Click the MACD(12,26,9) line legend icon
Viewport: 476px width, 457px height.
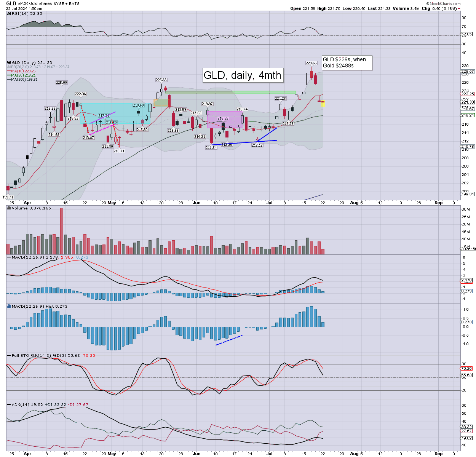click(9, 257)
